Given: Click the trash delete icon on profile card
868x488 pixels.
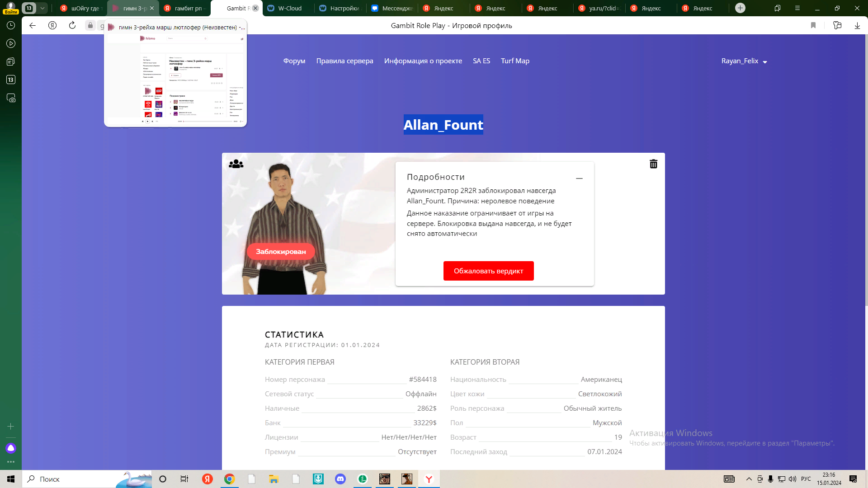Looking at the screenshot, I should [653, 164].
